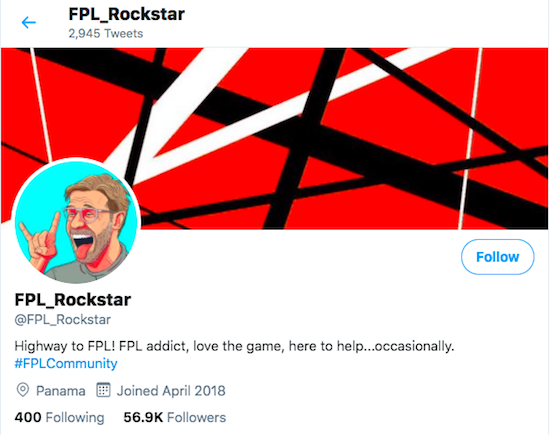This screenshot has height=435, width=550.
Task: Click the 400 following number
Action: coord(28,417)
